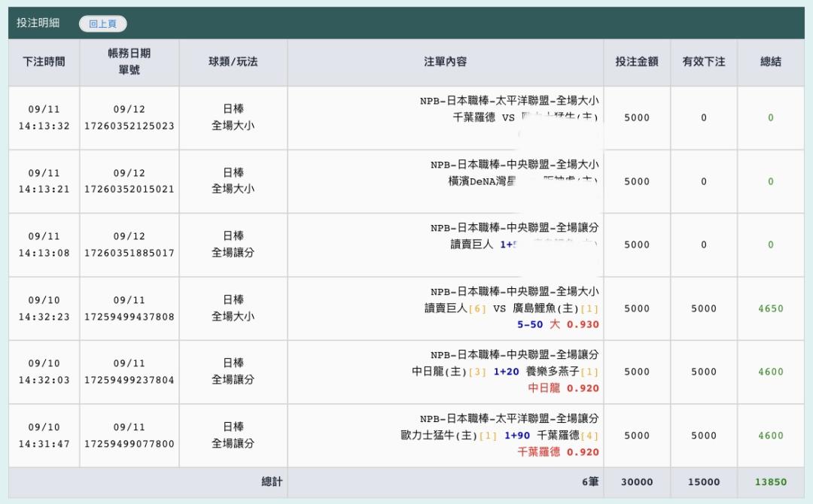Click the total result 13850
Image resolution: width=813 pixels, height=504 pixels.
(x=771, y=481)
